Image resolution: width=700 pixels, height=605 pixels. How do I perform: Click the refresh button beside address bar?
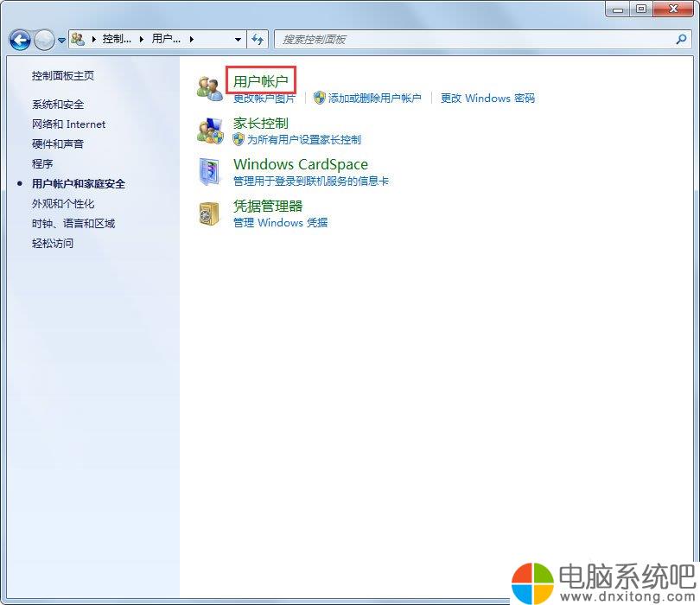point(258,39)
